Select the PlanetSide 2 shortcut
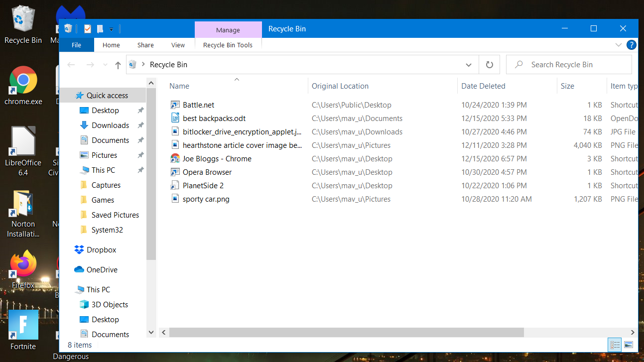Image resolution: width=644 pixels, height=362 pixels. [x=203, y=186]
